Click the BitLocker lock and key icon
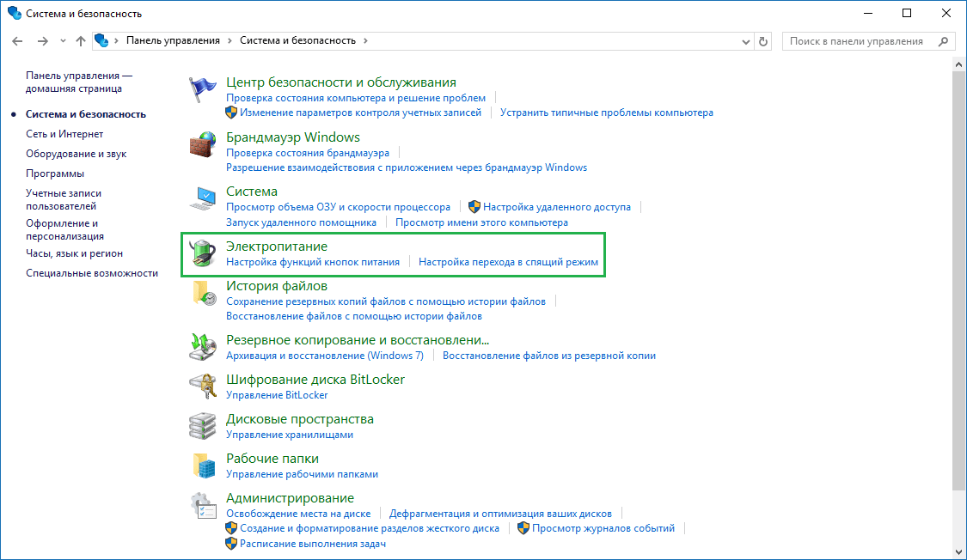 pyautogui.click(x=202, y=387)
